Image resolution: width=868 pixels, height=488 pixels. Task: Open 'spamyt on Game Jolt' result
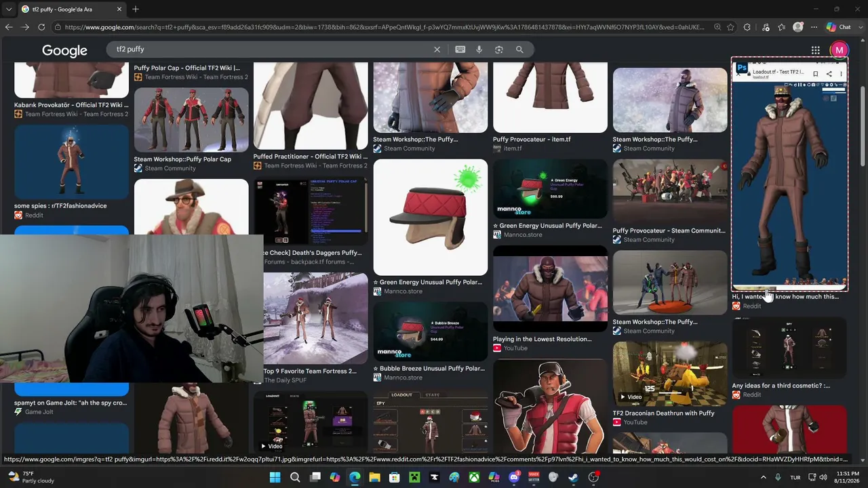coord(71,403)
